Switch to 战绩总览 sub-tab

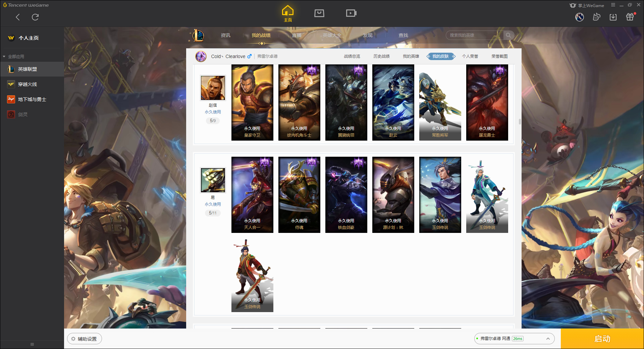click(x=352, y=56)
